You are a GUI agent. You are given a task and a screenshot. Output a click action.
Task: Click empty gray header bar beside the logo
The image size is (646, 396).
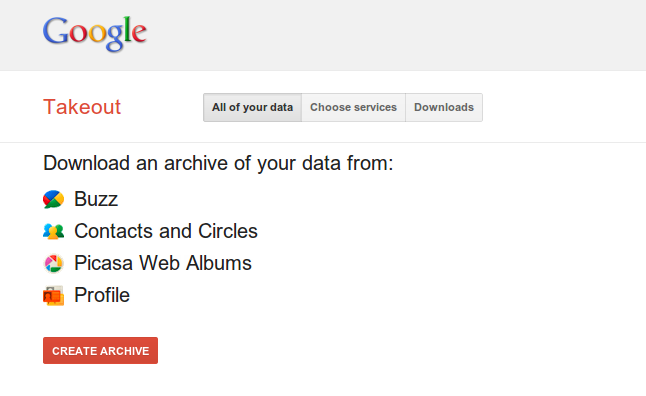(391, 35)
